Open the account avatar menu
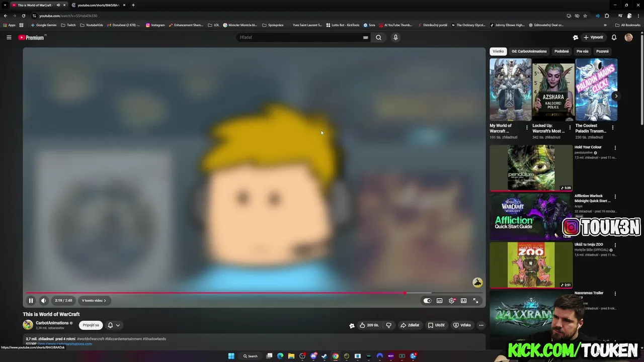The width and height of the screenshot is (644, 362). 628,37
